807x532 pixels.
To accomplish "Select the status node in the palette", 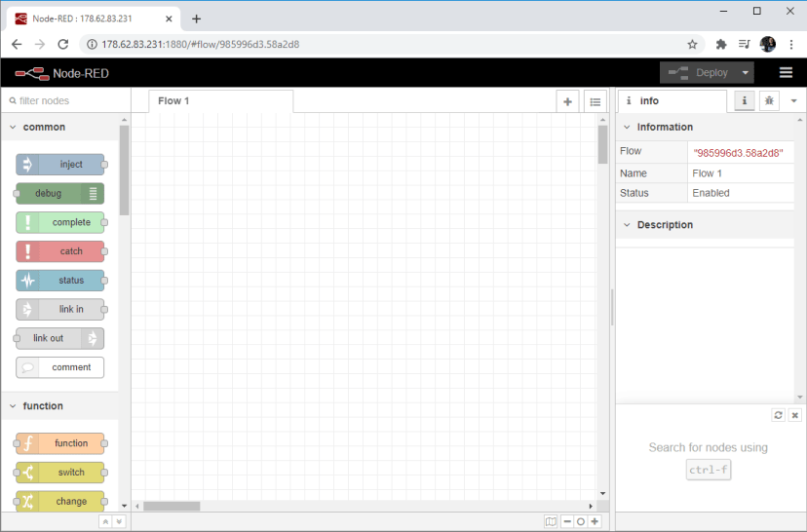I will (60, 281).
